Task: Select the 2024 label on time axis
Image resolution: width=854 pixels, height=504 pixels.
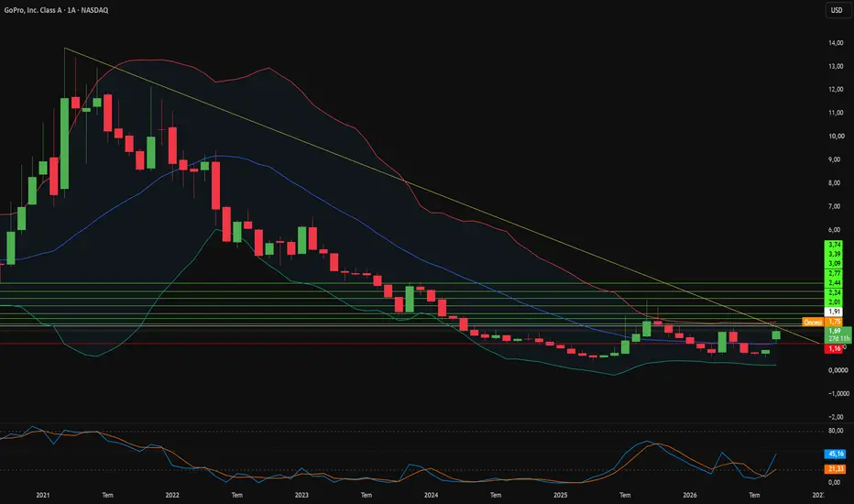Action: point(431,495)
